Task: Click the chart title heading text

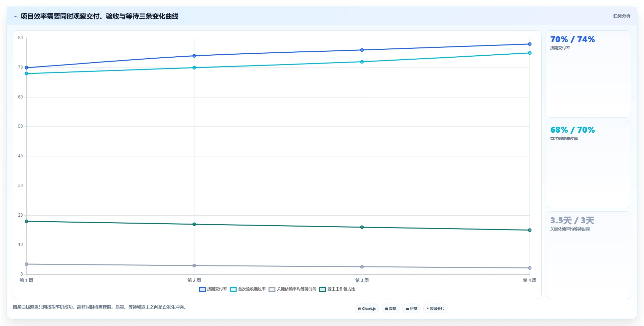Action: click(99, 16)
